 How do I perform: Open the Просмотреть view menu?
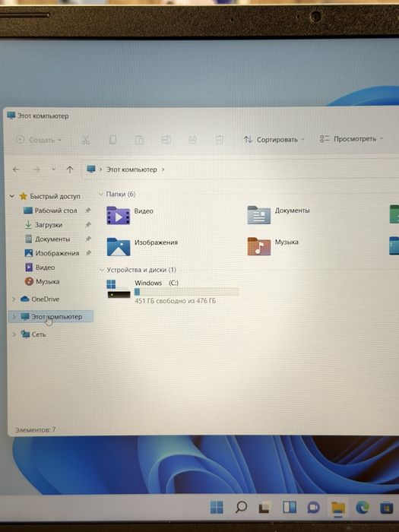351,139
